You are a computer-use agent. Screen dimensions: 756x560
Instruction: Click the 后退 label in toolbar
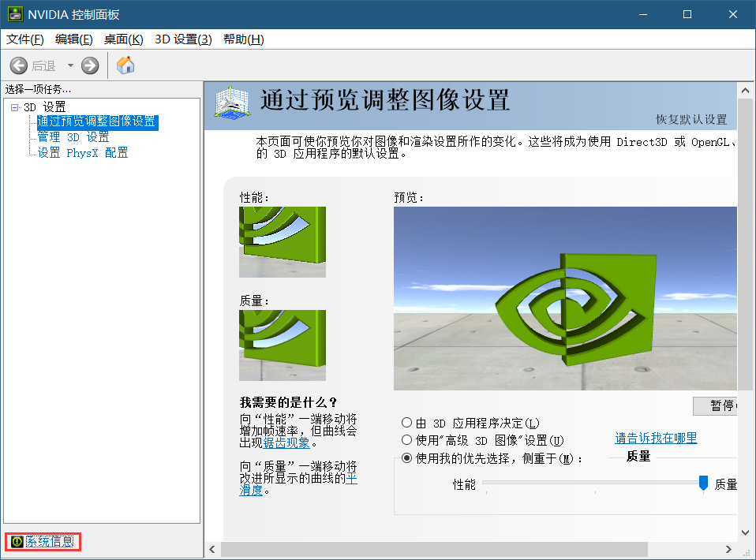tap(44, 66)
